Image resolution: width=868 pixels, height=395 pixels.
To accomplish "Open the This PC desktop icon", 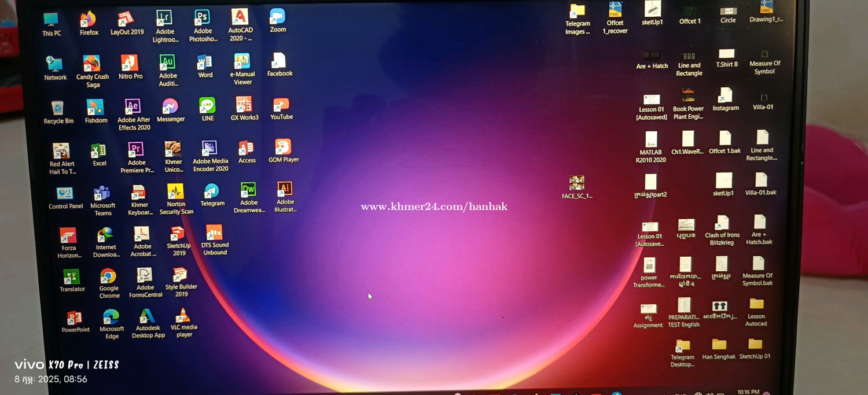I will [52, 24].
